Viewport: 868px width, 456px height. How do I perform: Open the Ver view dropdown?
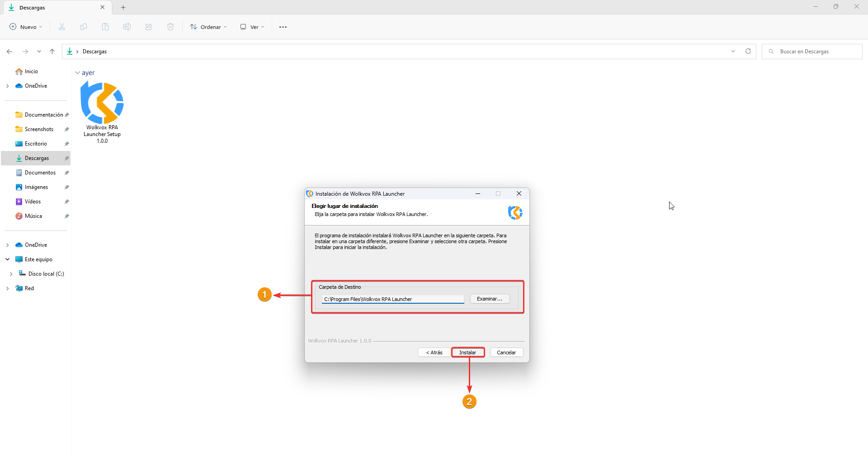[x=252, y=27]
